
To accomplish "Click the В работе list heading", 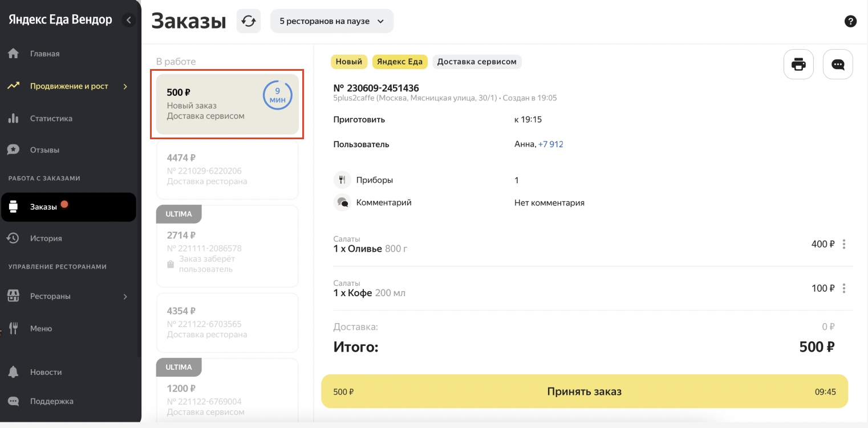I will [x=176, y=62].
